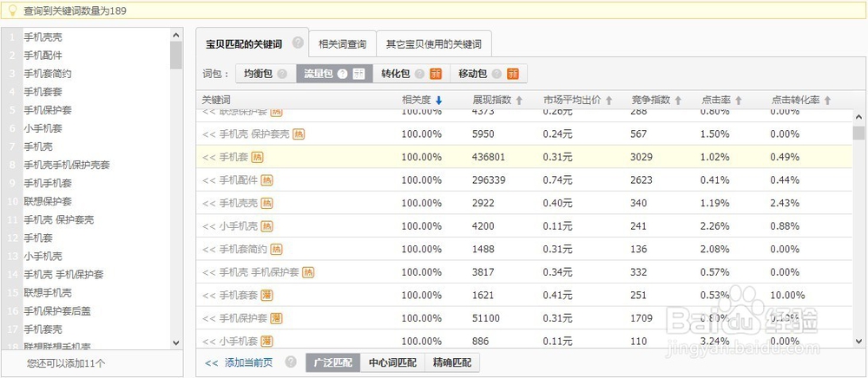
Task: Select 联想保护套 in the left numbered list
Action: (x=48, y=201)
